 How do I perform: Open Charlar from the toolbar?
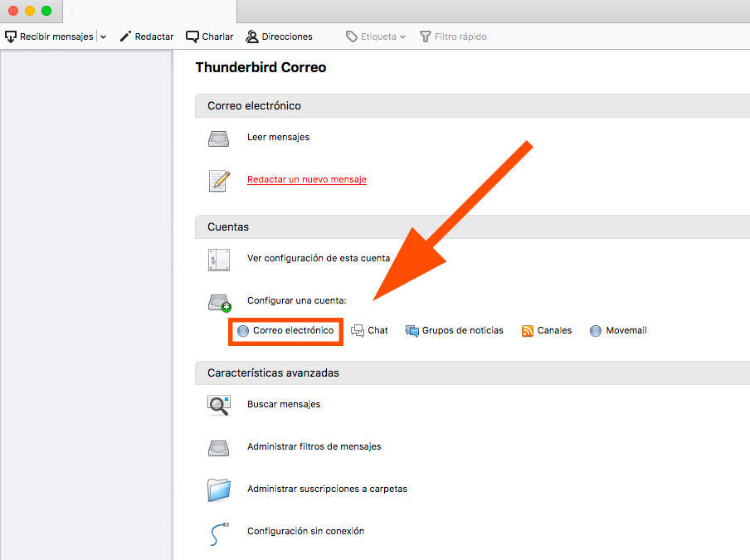pyautogui.click(x=209, y=37)
